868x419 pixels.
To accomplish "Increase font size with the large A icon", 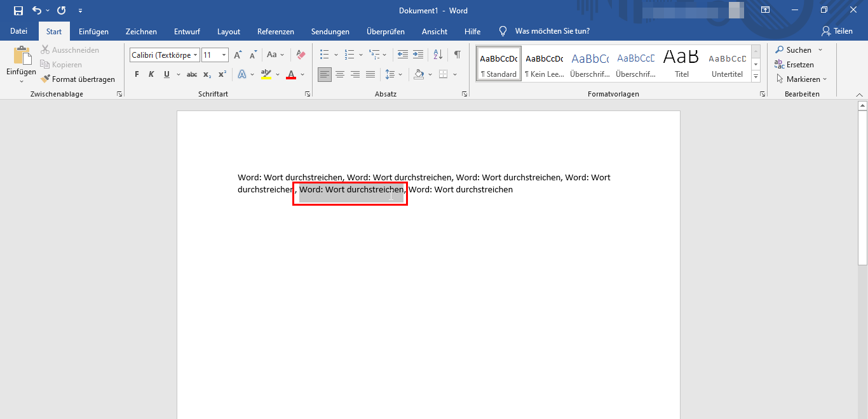I will pyautogui.click(x=238, y=55).
